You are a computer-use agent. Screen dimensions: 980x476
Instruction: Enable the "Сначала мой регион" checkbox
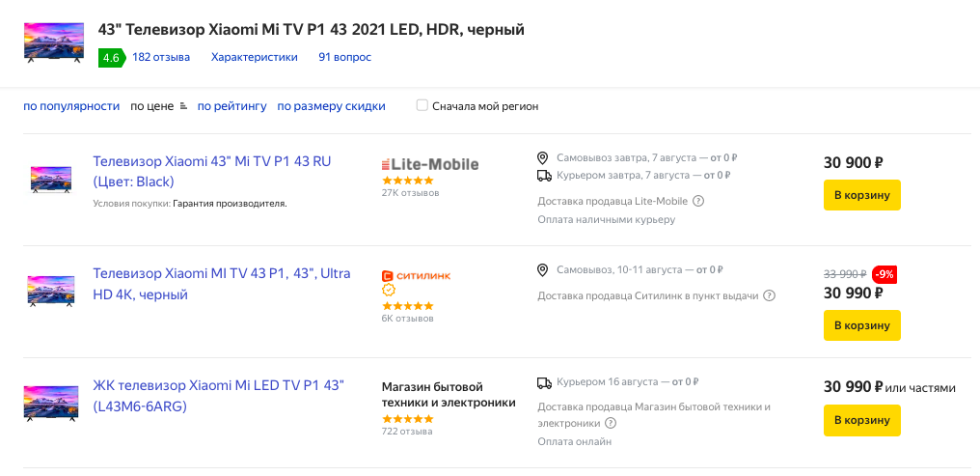pos(422,105)
